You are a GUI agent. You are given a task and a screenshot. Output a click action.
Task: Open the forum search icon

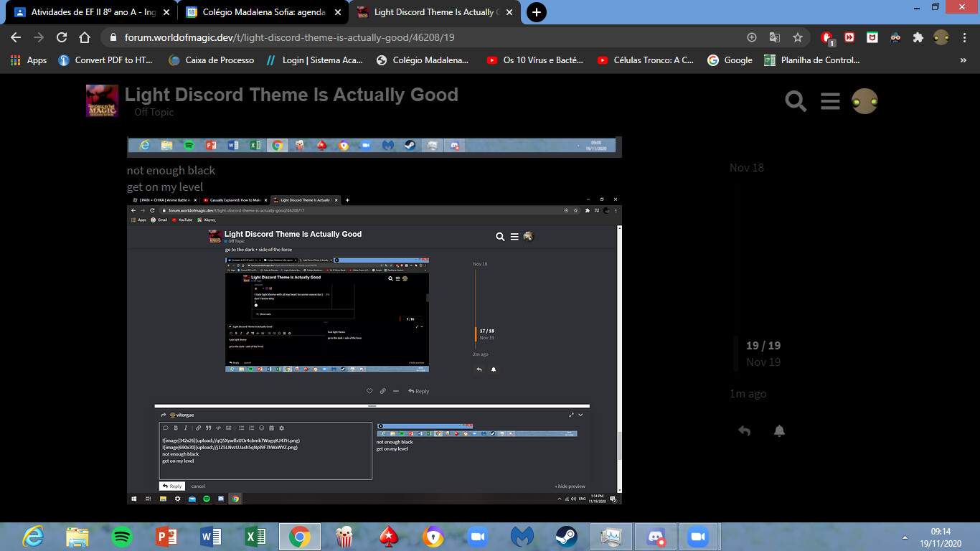point(796,101)
